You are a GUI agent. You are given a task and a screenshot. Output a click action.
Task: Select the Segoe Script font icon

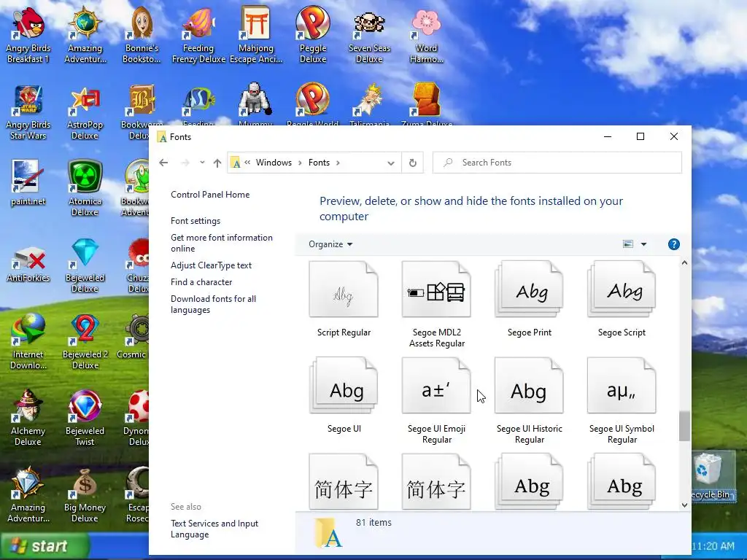[x=622, y=289]
